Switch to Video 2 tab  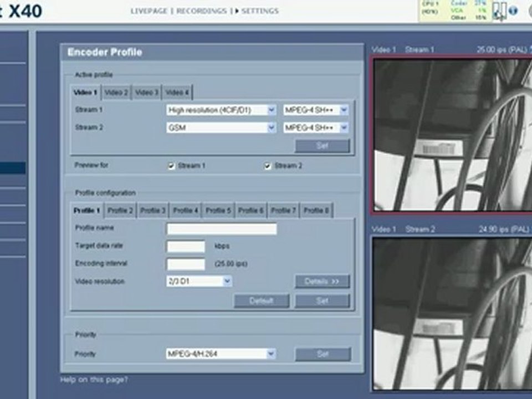click(116, 93)
